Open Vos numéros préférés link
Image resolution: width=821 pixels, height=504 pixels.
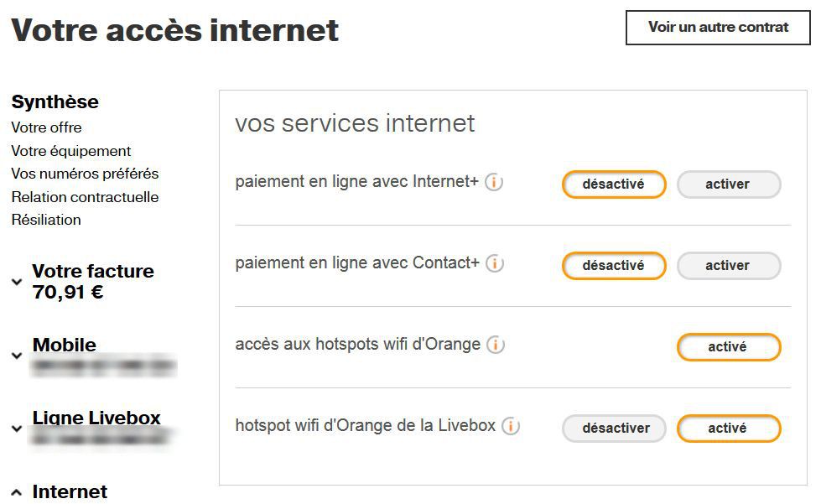point(85,174)
